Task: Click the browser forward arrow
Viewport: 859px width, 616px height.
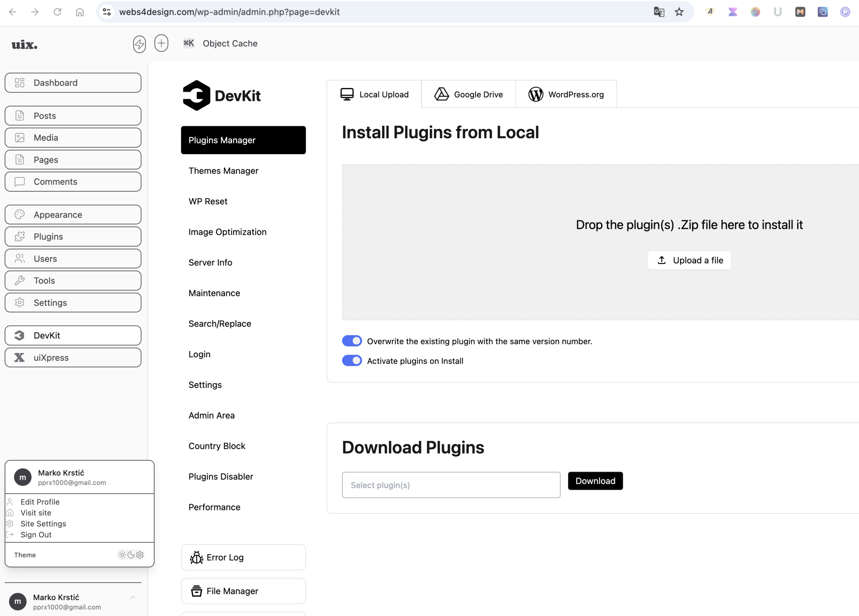Action: point(35,12)
